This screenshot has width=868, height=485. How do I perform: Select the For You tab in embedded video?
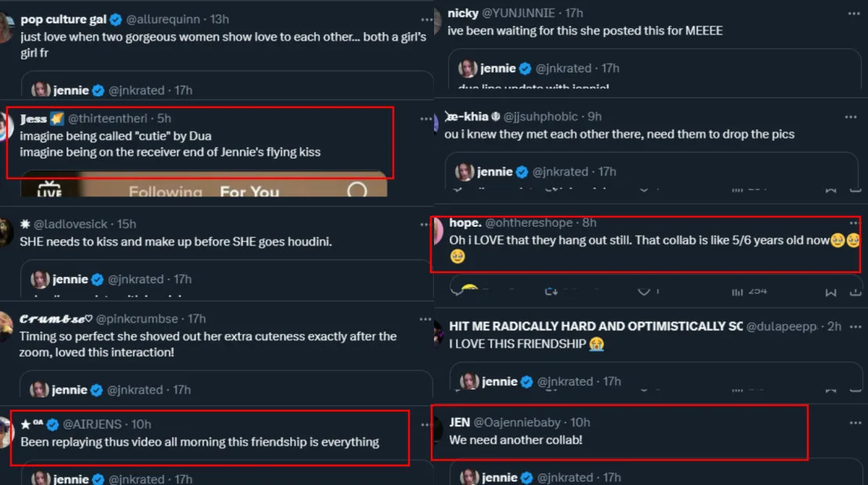(x=249, y=192)
